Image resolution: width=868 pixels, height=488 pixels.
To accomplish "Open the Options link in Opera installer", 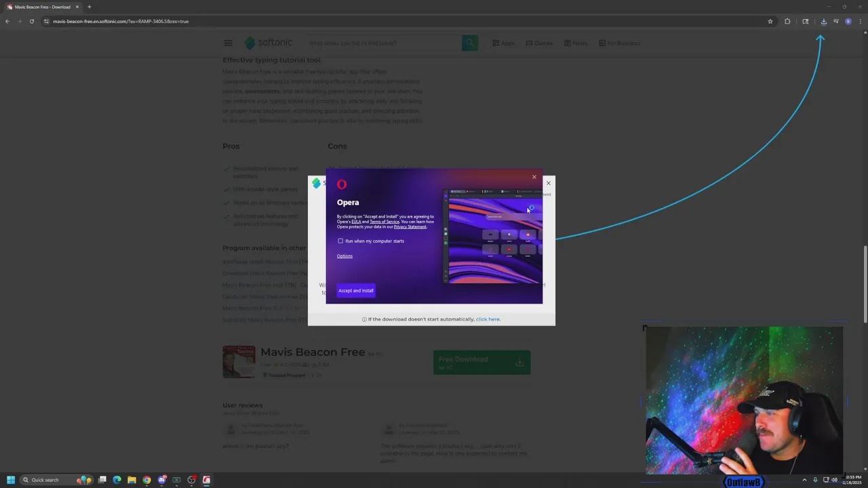I will [x=344, y=256].
